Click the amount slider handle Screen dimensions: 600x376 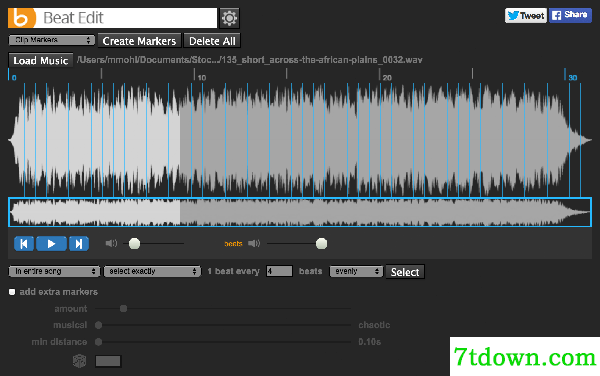coord(123,308)
